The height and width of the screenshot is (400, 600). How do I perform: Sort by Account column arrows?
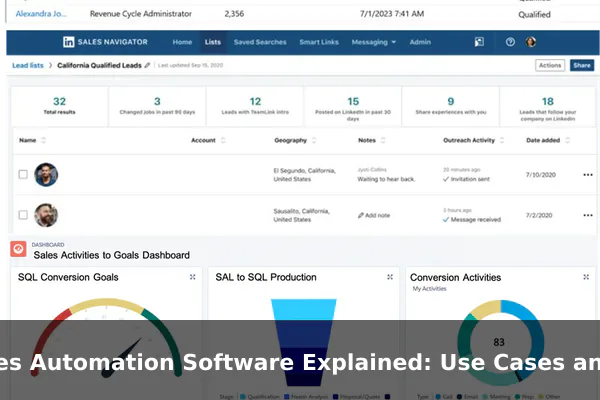coord(223,140)
